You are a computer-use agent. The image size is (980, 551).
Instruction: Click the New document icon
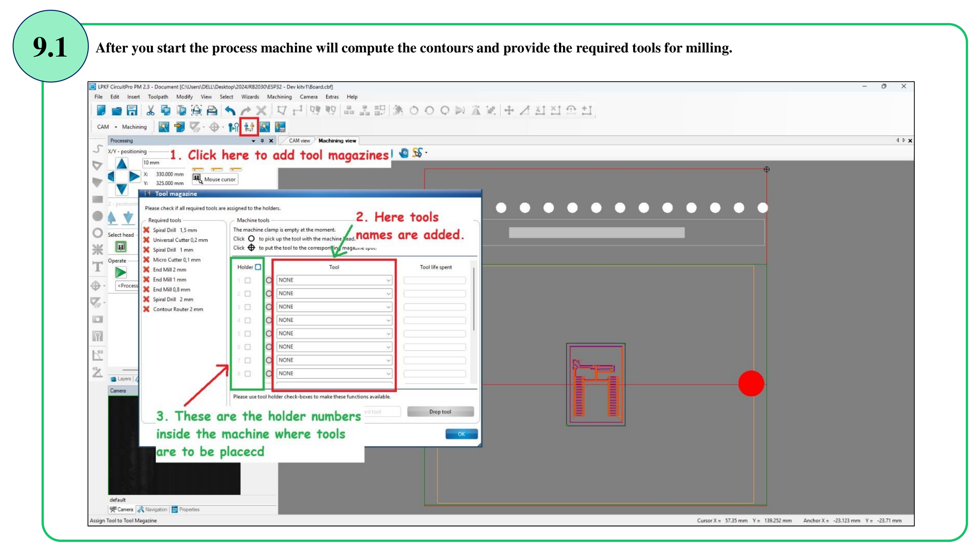pyautogui.click(x=101, y=110)
